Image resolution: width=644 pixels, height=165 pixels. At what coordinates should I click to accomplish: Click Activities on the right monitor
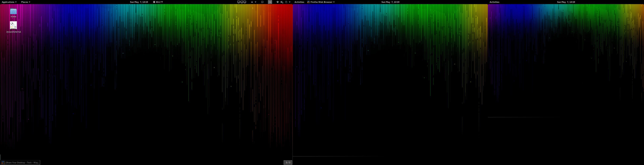pyautogui.click(x=494, y=2)
